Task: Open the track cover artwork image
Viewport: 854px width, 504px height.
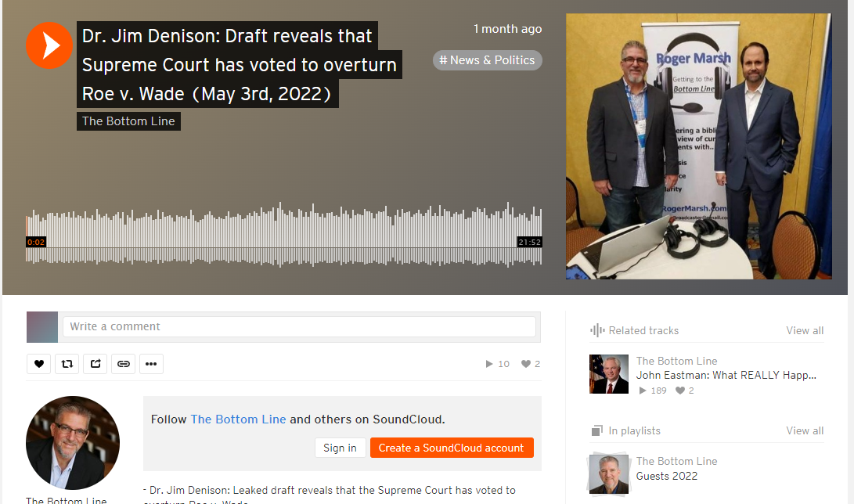Action: point(699,146)
